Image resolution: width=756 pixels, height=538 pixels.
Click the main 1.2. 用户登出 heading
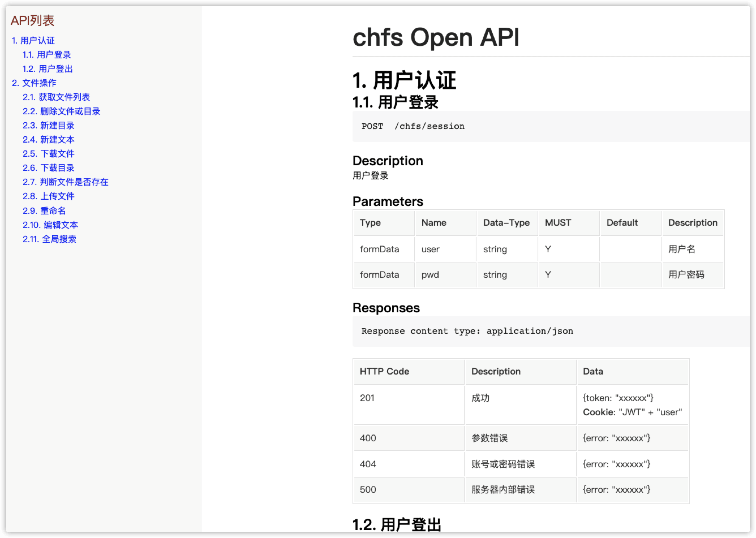397,524
